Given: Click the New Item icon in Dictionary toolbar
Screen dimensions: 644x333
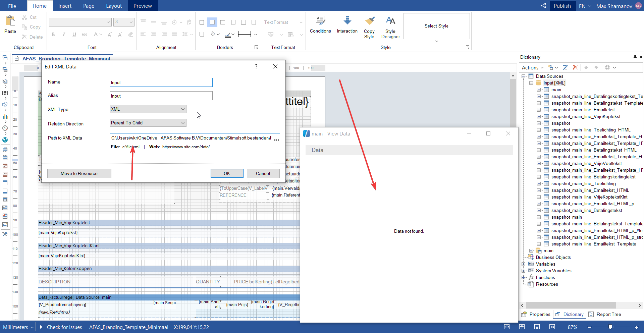Looking at the screenshot, I should click(x=551, y=67).
